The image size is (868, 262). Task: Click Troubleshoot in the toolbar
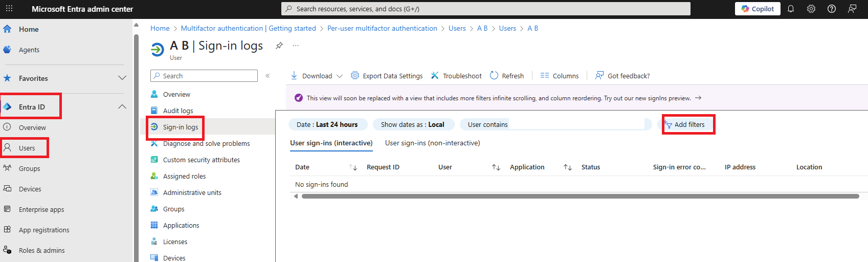(x=456, y=76)
